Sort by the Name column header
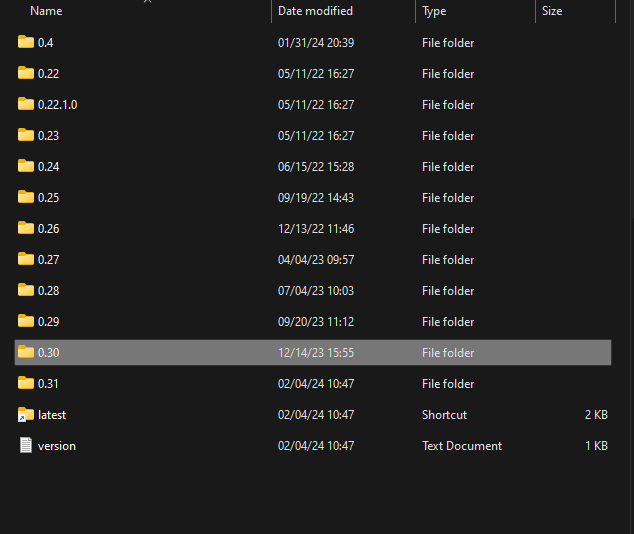634x534 pixels. tap(46, 11)
